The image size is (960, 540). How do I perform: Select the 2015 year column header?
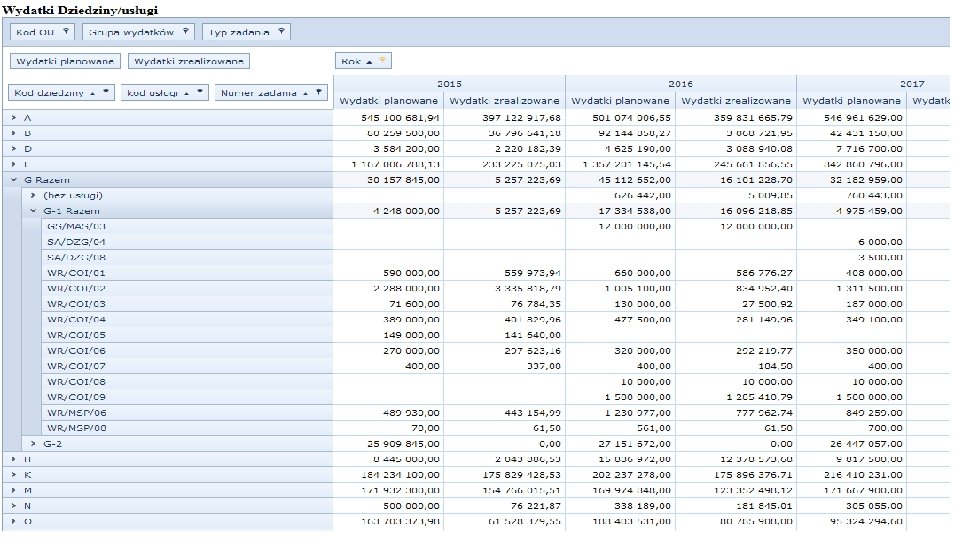[449, 84]
